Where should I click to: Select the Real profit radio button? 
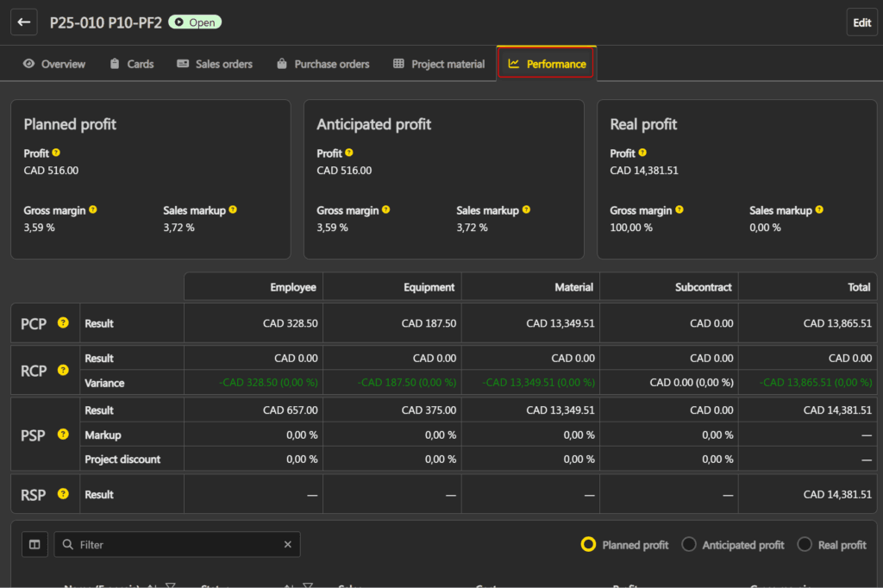pyautogui.click(x=805, y=545)
